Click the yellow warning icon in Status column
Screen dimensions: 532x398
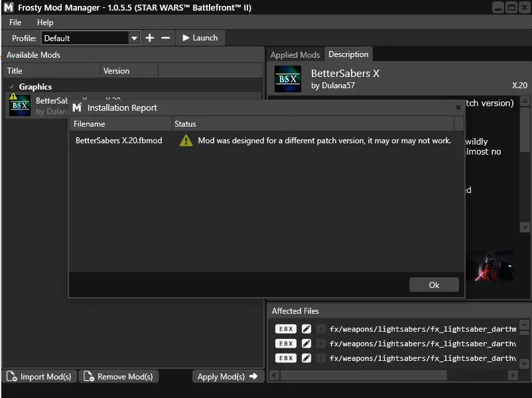coord(186,141)
